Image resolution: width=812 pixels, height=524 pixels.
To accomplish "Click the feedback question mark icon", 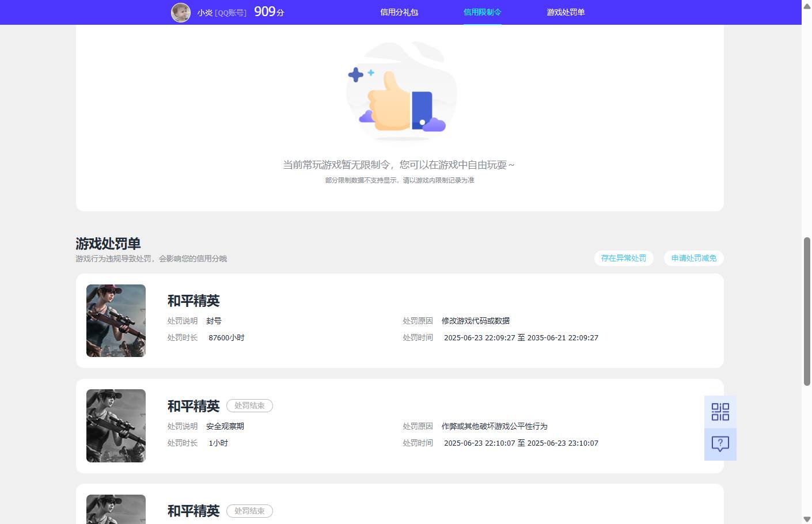I will click(720, 443).
